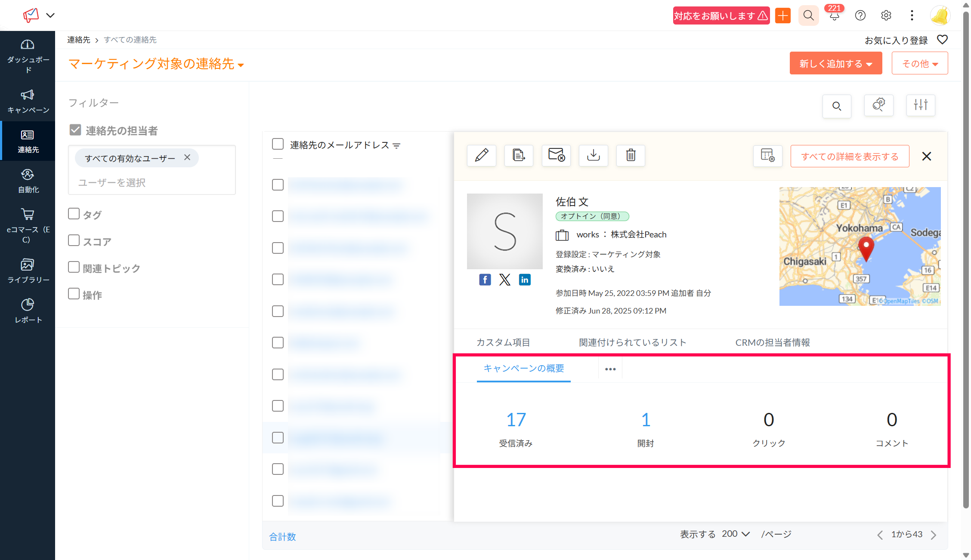971x560 pixels.
Task: Check the スコア filter checkbox
Action: [74, 240]
